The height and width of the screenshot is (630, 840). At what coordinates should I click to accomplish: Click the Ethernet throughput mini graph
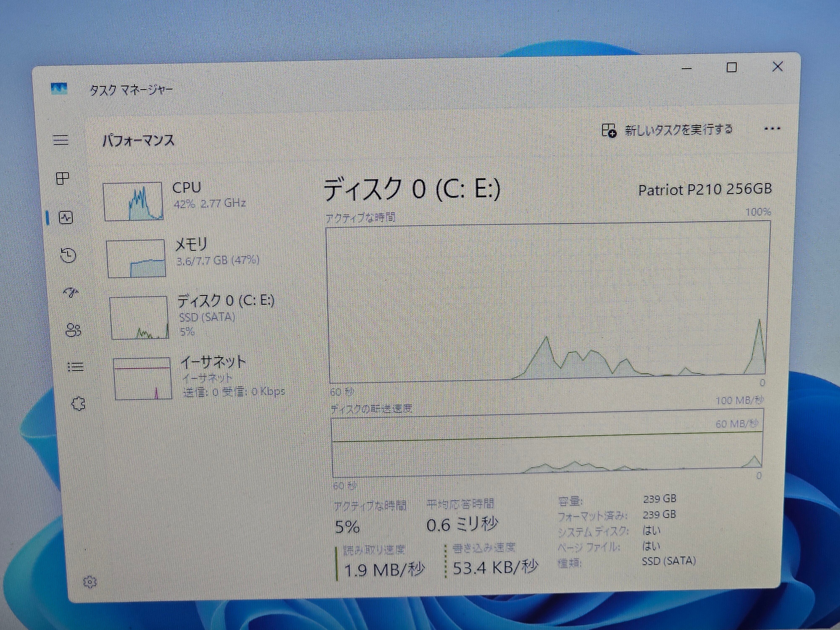142,379
